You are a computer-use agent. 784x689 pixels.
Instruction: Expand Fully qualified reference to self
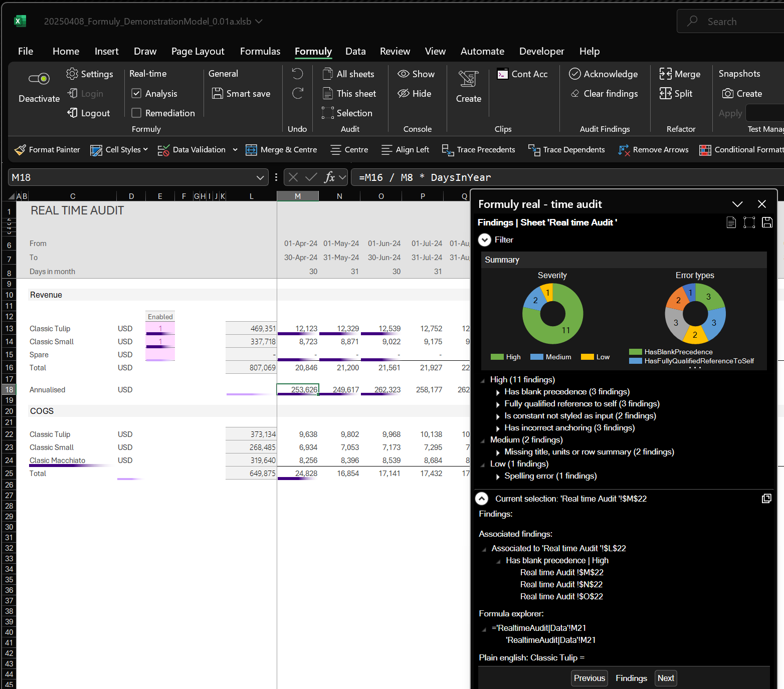click(x=498, y=404)
